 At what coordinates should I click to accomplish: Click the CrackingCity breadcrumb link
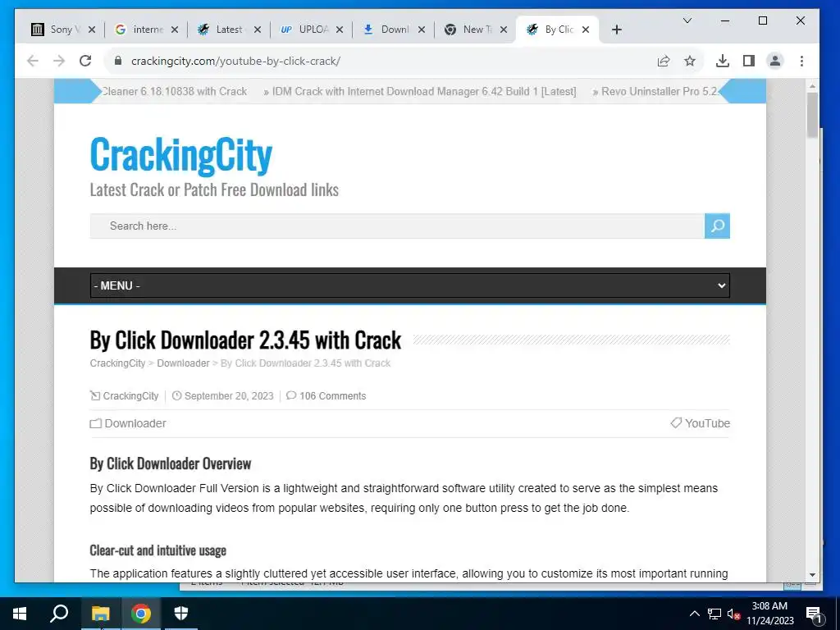pyautogui.click(x=117, y=363)
